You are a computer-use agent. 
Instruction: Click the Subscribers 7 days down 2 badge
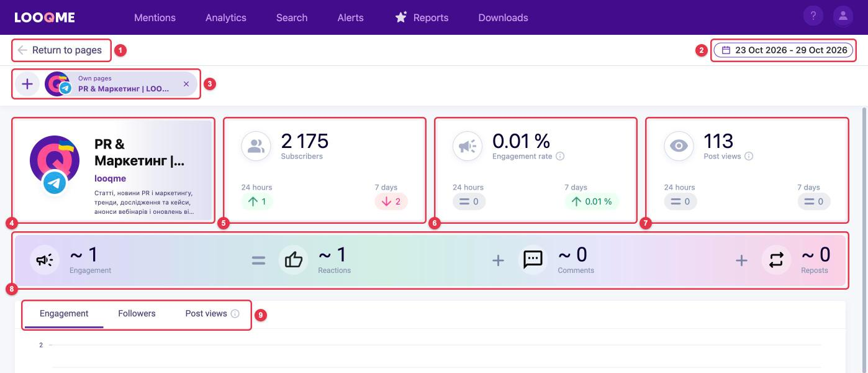(391, 201)
